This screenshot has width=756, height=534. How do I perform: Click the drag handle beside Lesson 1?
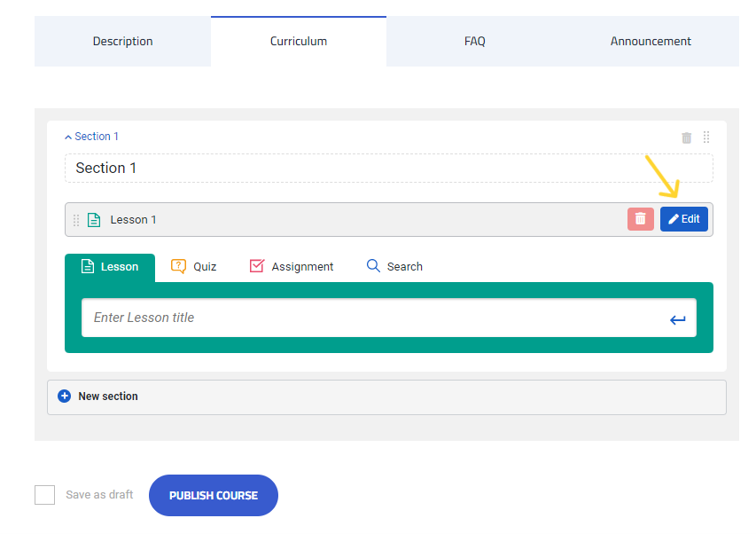[74, 218]
